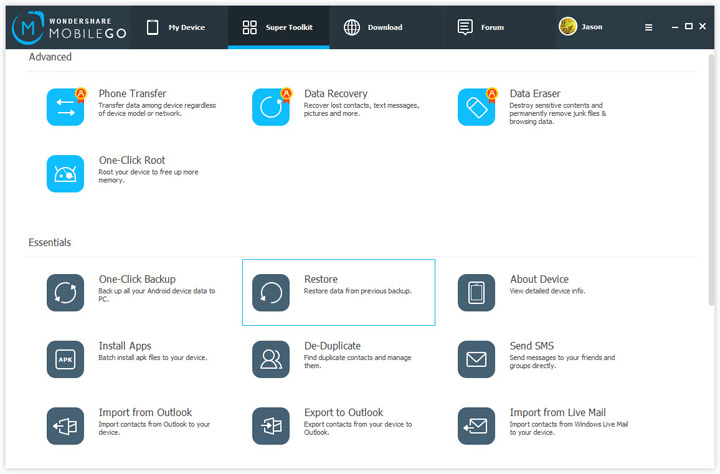Click the Export to Outlook icon
The height and width of the screenshot is (474, 720).
(x=271, y=426)
